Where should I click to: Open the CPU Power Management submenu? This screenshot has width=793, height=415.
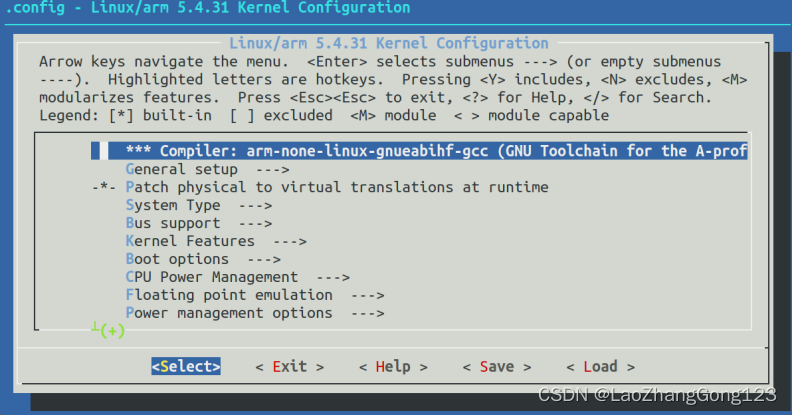(x=238, y=277)
